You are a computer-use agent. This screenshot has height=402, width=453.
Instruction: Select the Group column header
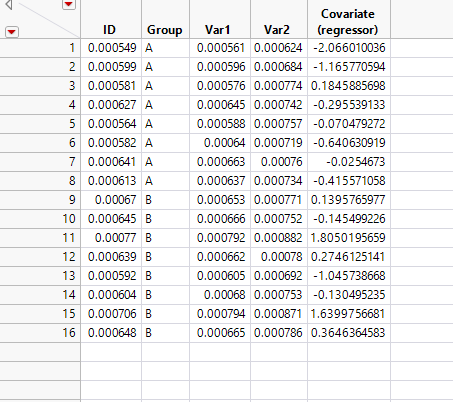click(165, 19)
